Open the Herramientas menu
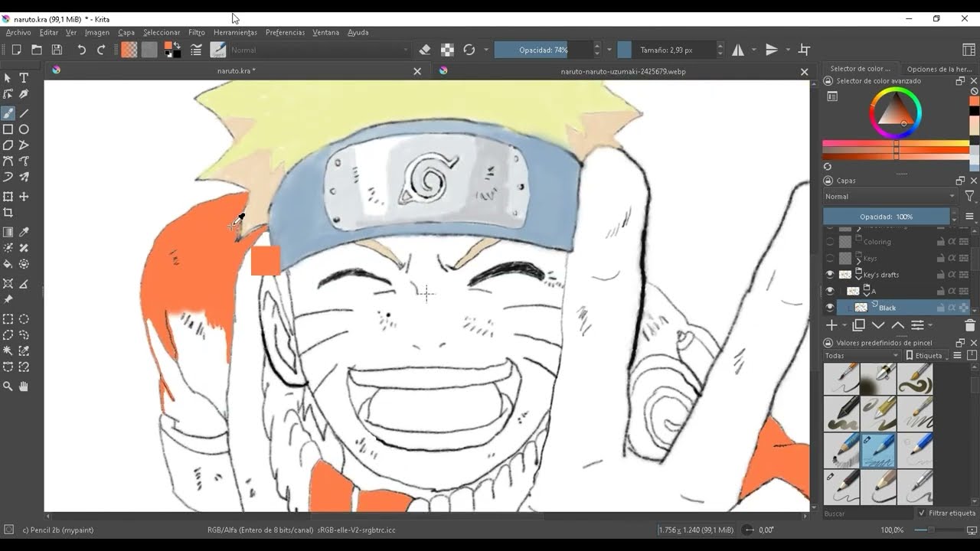The width and height of the screenshot is (980, 551). coord(235,33)
